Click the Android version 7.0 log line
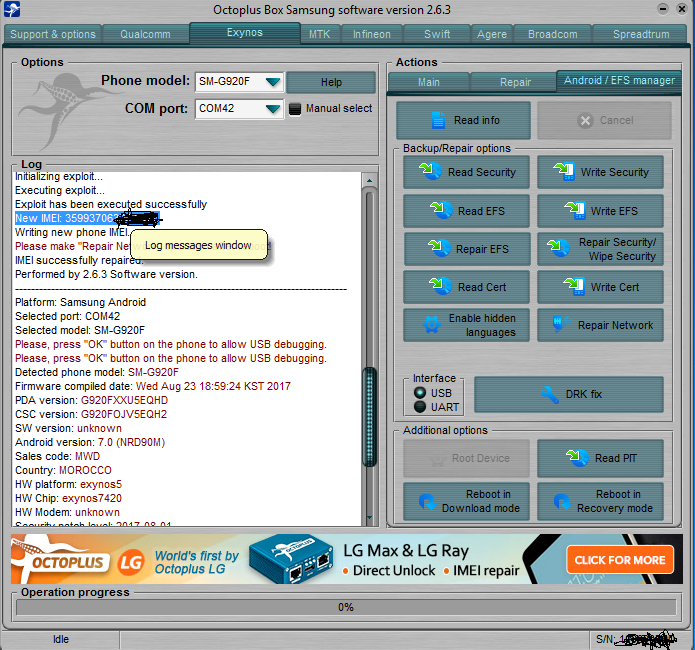 point(90,442)
